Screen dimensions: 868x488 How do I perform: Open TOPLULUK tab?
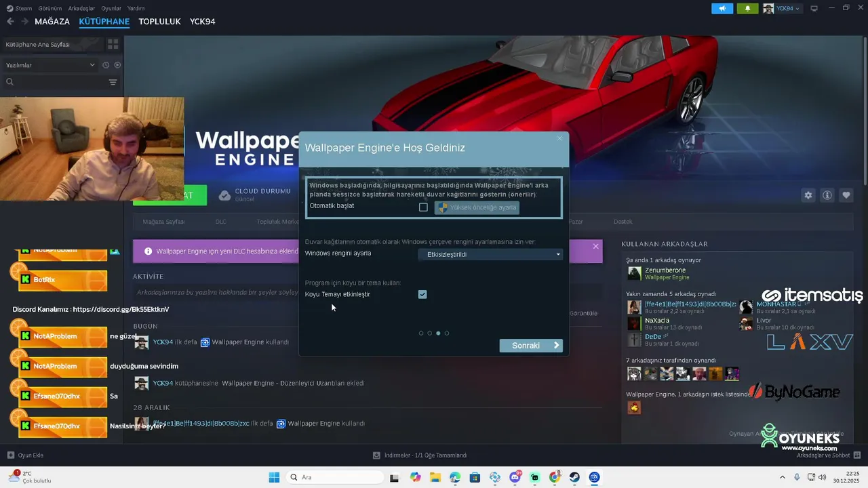[159, 22]
